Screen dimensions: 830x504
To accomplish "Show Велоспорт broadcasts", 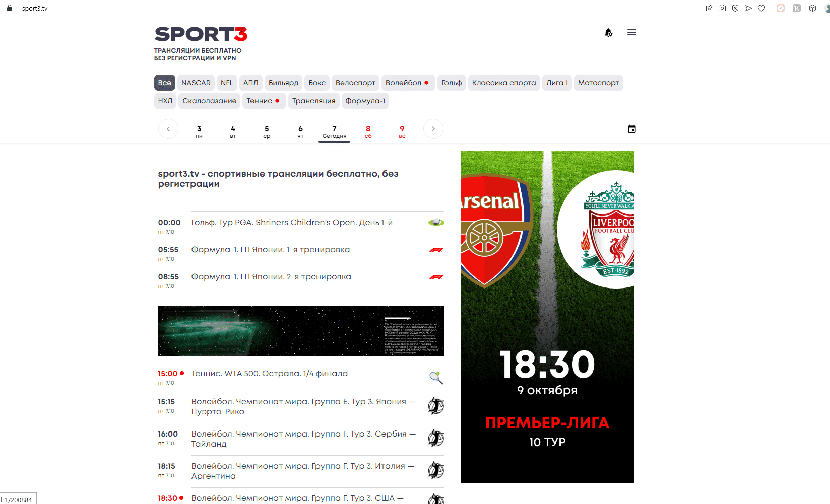I will pos(355,83).
